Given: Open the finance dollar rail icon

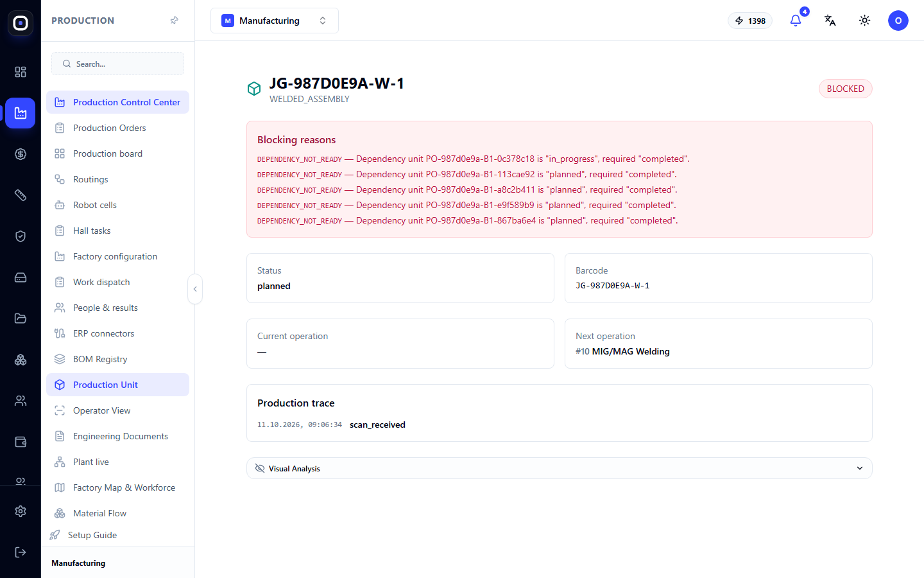Looking at the screenshot, I should click(21, 154).
